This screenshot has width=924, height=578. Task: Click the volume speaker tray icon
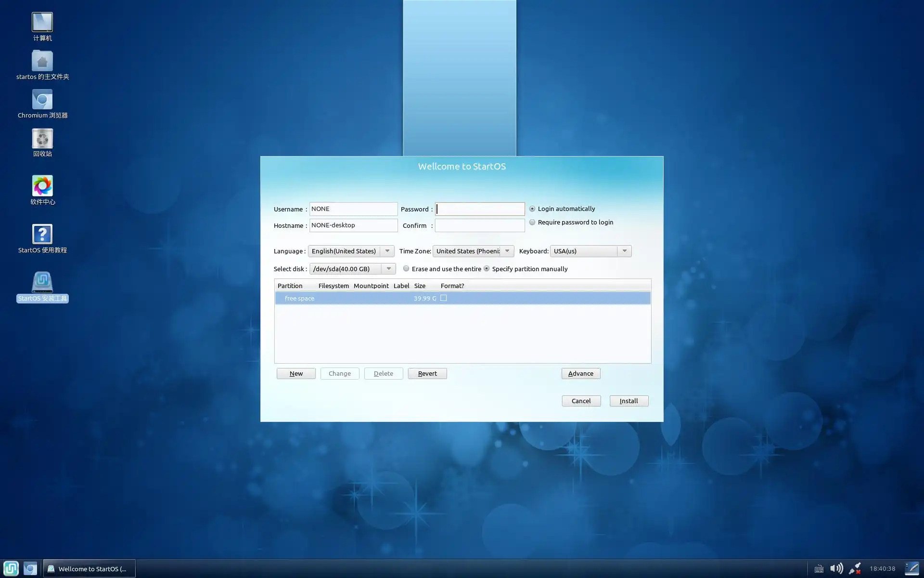[x=836, y=568]
